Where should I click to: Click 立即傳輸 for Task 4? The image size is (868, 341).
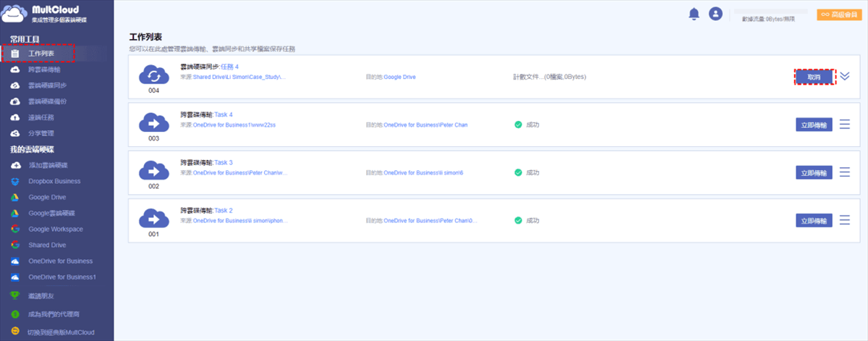tap(814, 125)
